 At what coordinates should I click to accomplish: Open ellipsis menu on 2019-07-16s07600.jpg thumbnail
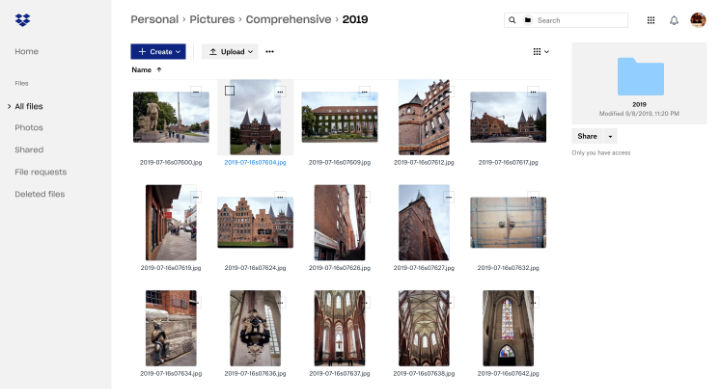coord(196,92)
